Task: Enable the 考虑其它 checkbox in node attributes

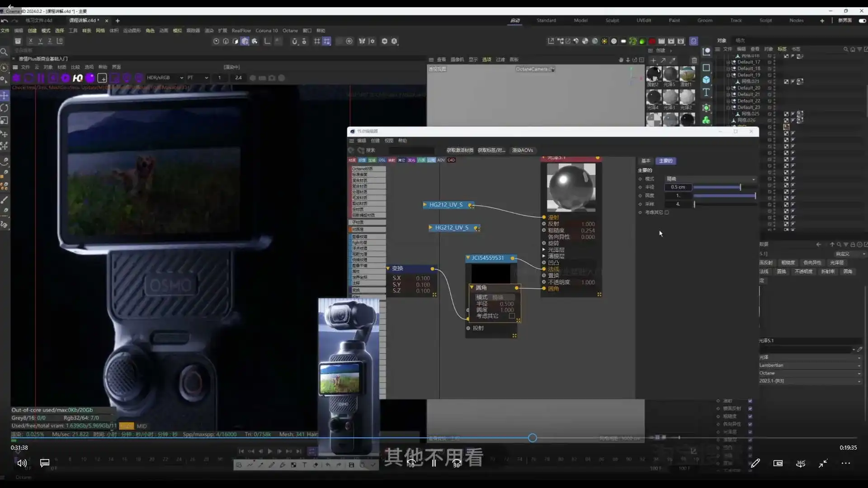Action: [x=666, y=212]
